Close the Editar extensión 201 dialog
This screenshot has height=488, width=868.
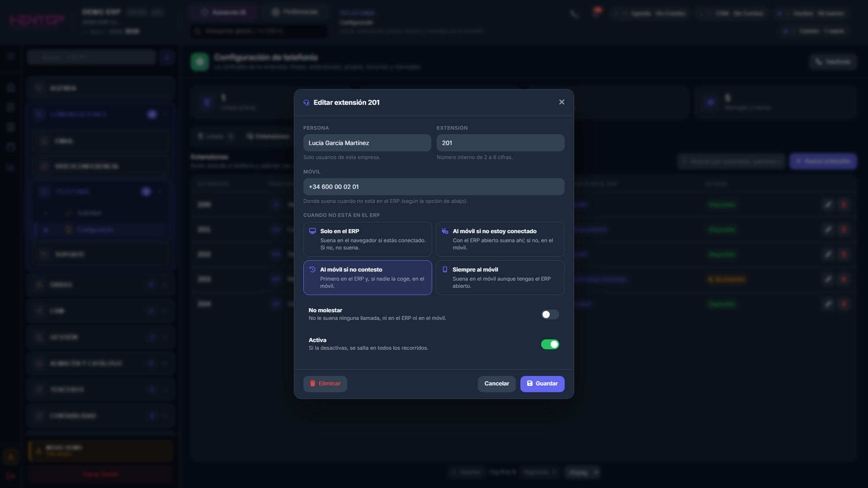point(561,102)
